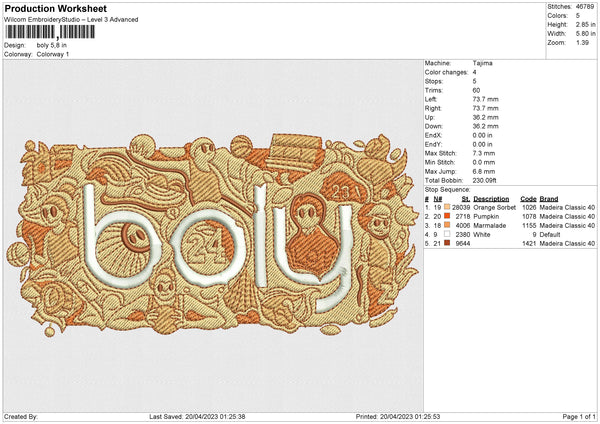Click the White thread color swatch
This screenshot has width=600, height=424.
(x=447, y=234)
